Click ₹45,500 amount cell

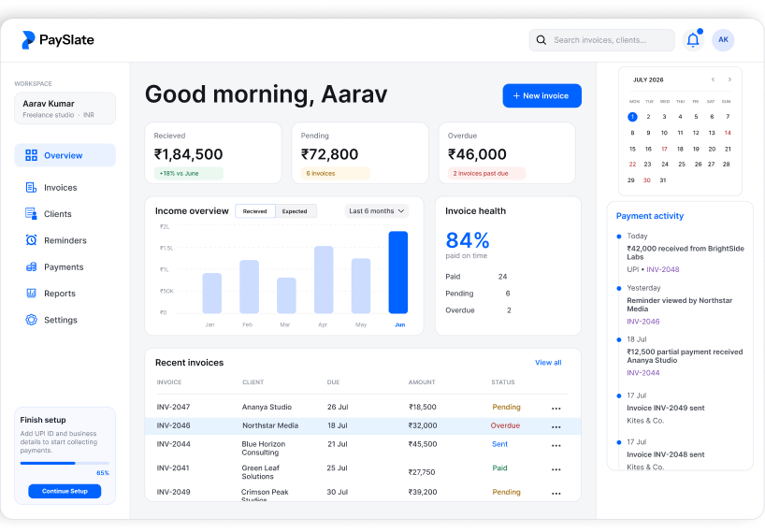point(423,444)
